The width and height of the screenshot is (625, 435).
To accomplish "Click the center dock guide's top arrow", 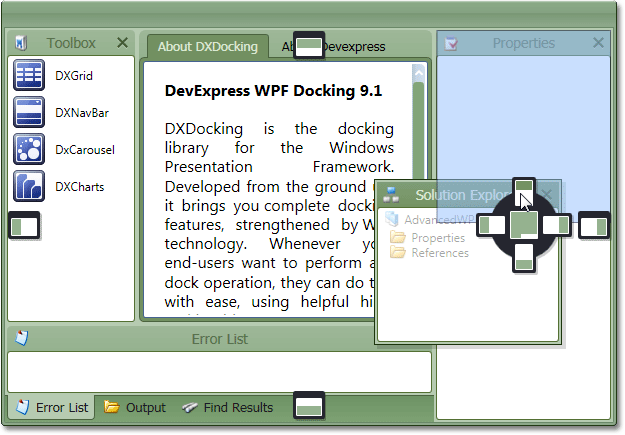I will (524, 190).
